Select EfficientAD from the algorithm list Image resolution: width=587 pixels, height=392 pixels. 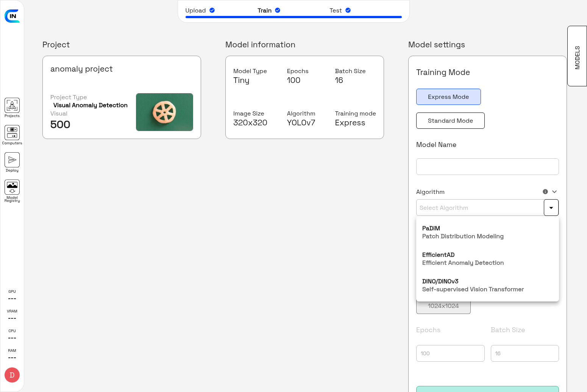tap(463, 258)
